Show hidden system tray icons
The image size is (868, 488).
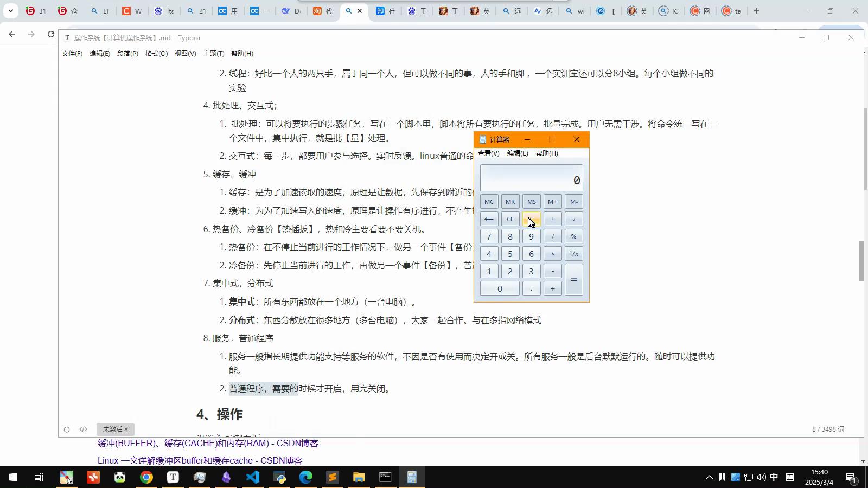(x=709, y=477)
